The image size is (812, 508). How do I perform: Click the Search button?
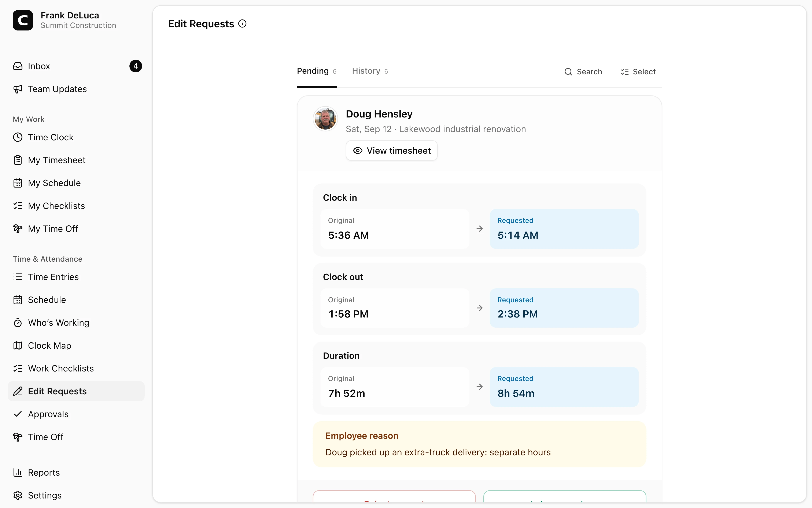click(x=583, y=72)
